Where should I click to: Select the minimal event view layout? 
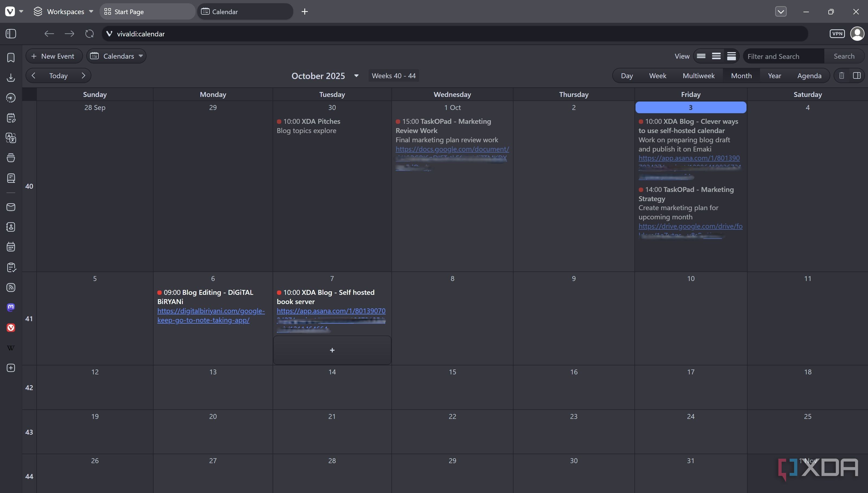701,56
